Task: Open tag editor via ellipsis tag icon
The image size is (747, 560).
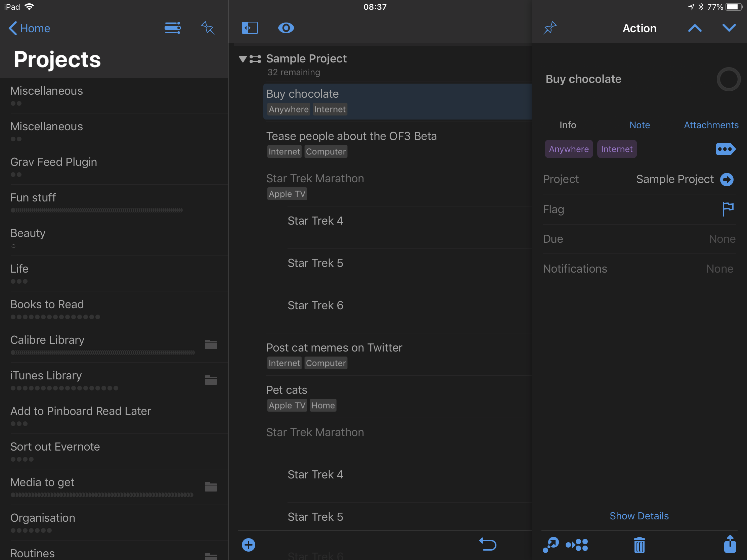Action: point(725,149)
